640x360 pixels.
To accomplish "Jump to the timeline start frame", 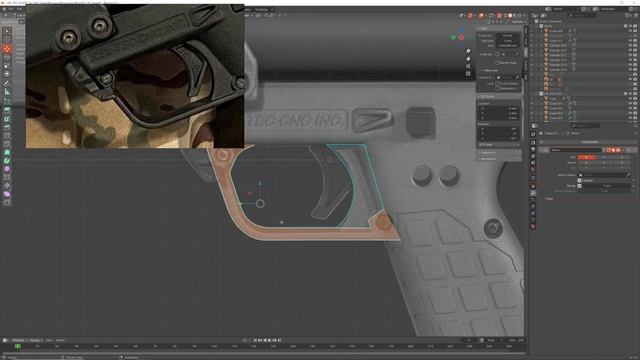I will click(x=255, y=340).
